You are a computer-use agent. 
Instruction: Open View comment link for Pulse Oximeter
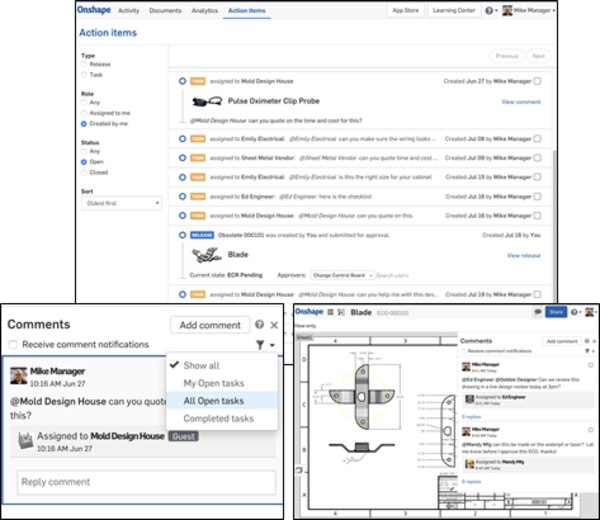coord(521,102)
